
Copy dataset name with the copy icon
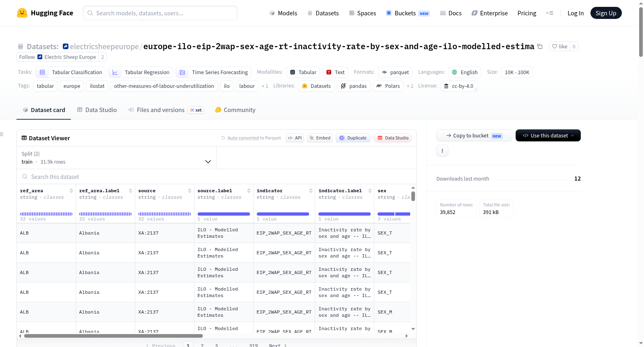pos(540,47)
